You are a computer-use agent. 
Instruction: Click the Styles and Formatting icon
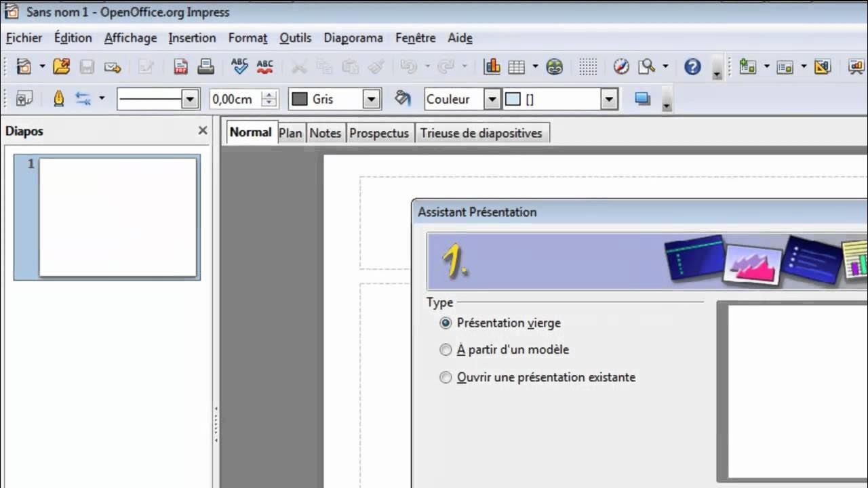(24, 99)
